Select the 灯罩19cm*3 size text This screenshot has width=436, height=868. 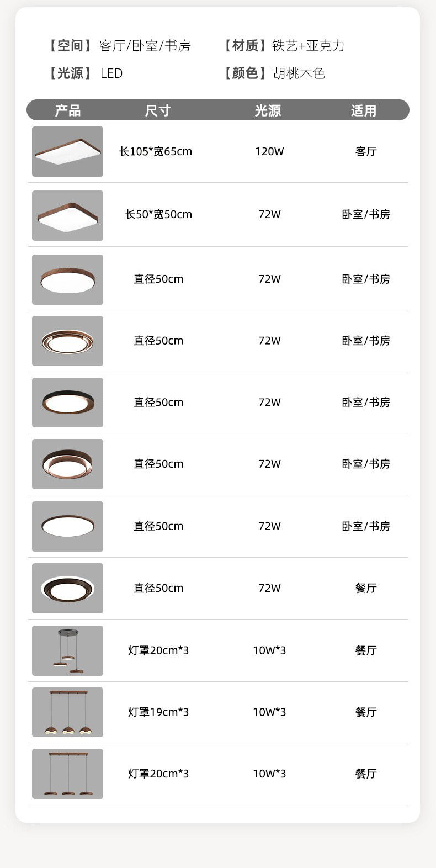coord(158,712)
